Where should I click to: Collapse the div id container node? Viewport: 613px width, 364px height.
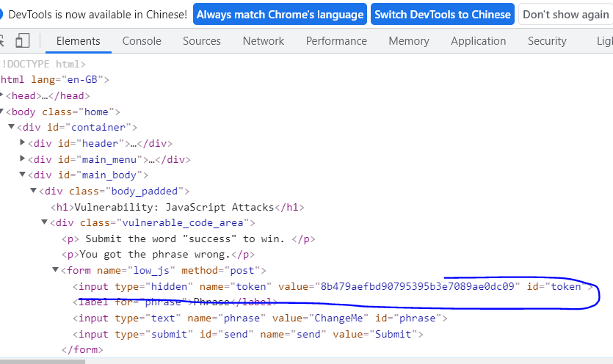11,127
